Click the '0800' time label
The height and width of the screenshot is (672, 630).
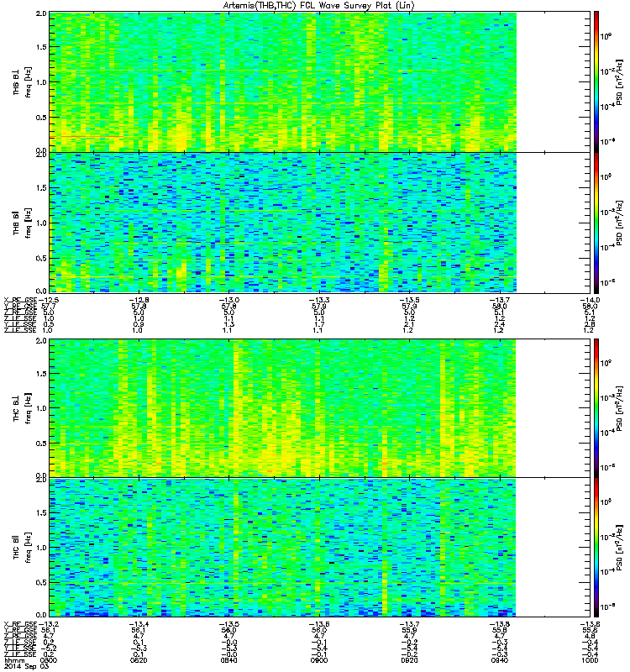48,660
